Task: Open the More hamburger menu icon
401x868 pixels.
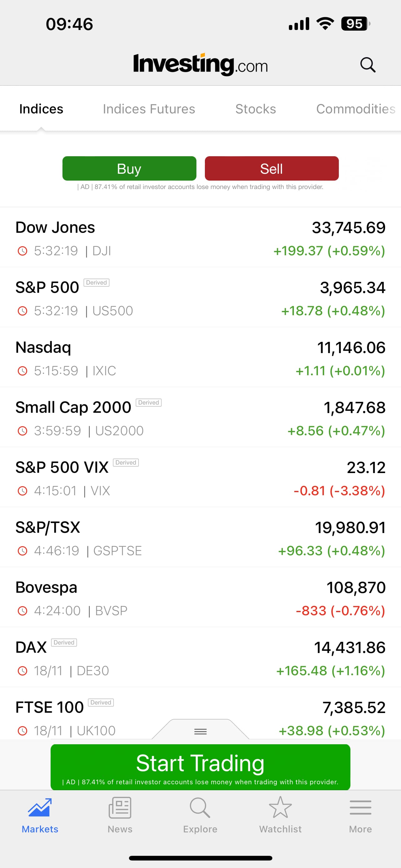Action: click(x=360, y=807)
